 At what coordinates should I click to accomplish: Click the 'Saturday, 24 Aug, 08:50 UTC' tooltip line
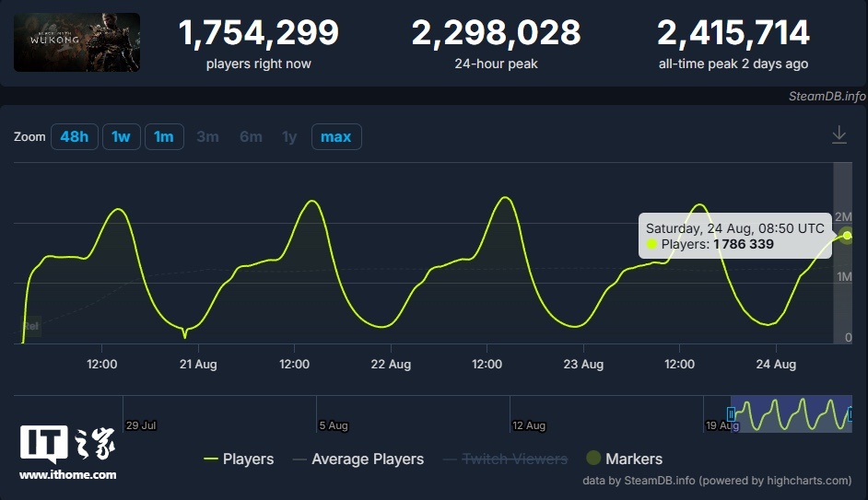[x=735, y=228]
